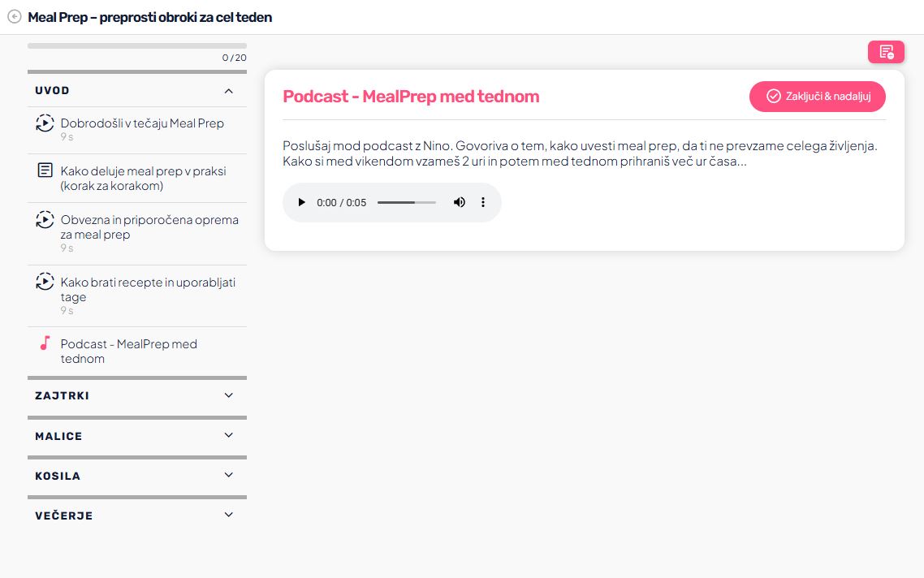Image resolution: width=924 pixels, height=578 pixels.
Task: Click the video icon for Obvezna oprema lesson
Action: click(x=45, y=219)
